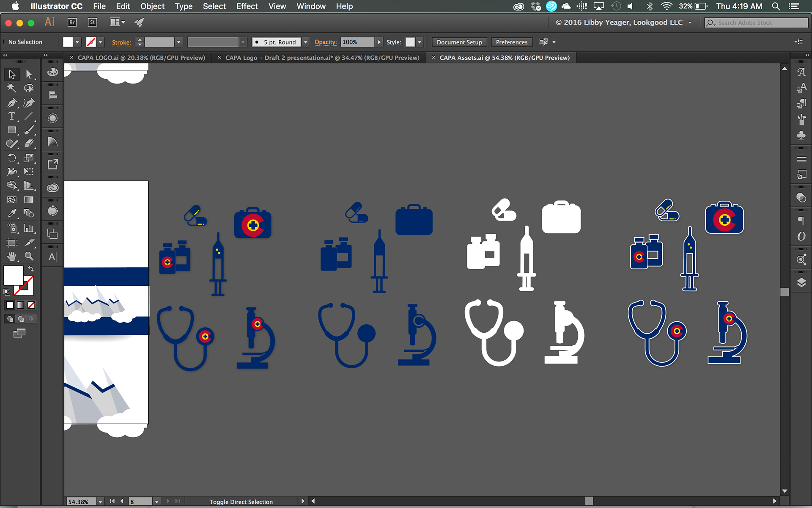Viewport: 812px width, 508px height.
Task: Open stroke color dropdown in control bar
Action: (101, 42)
